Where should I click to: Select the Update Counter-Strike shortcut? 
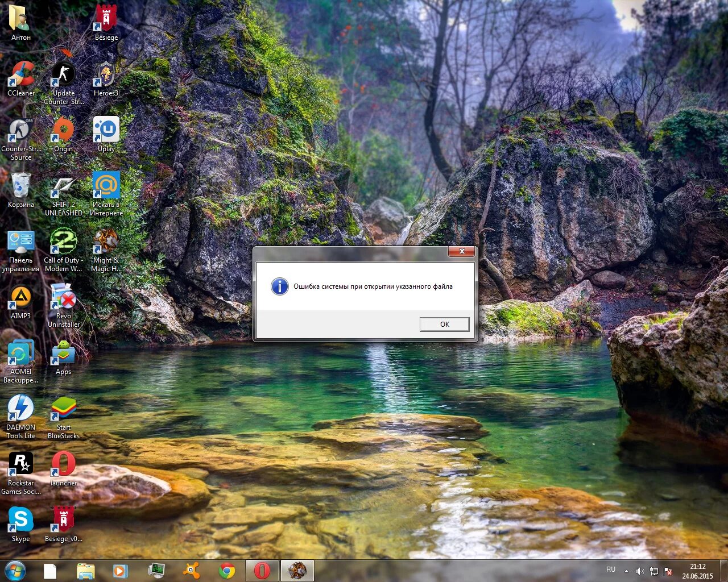[x=64, y=83]
